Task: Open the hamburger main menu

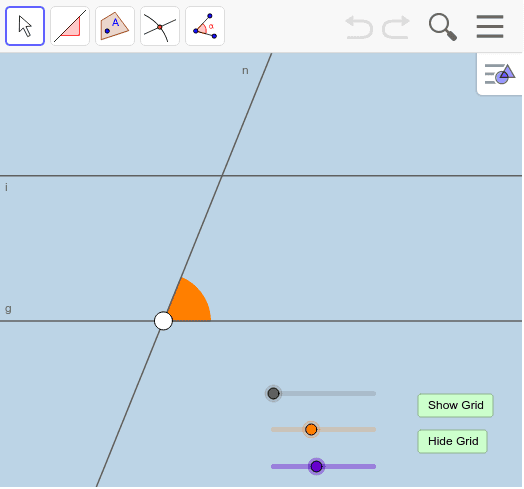Action: click(490, 26)
